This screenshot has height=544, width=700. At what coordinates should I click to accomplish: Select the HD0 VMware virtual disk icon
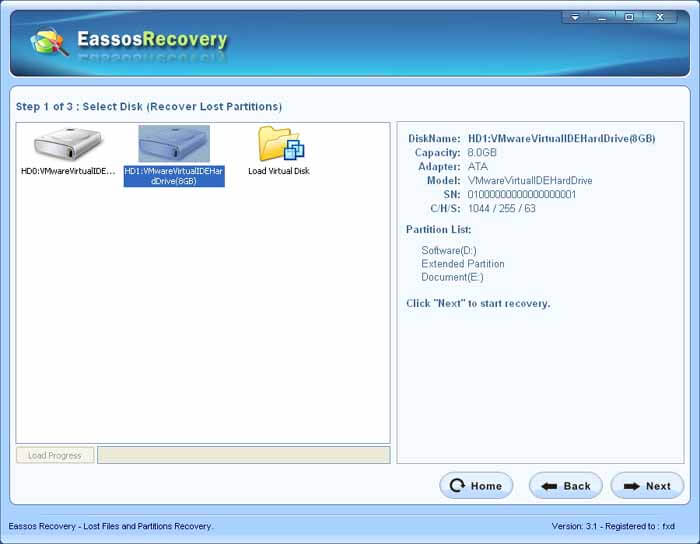(68, 144)
